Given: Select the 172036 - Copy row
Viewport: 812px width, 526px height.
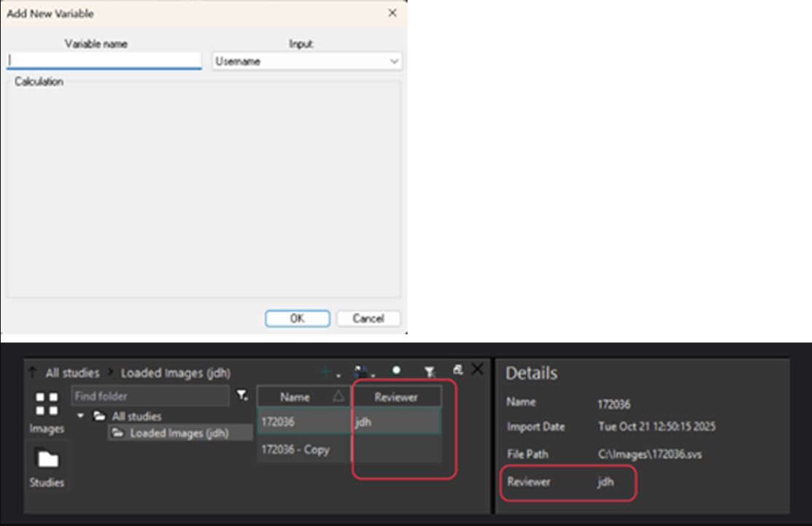Looking at the screenshot, I should tap(295, 449).
